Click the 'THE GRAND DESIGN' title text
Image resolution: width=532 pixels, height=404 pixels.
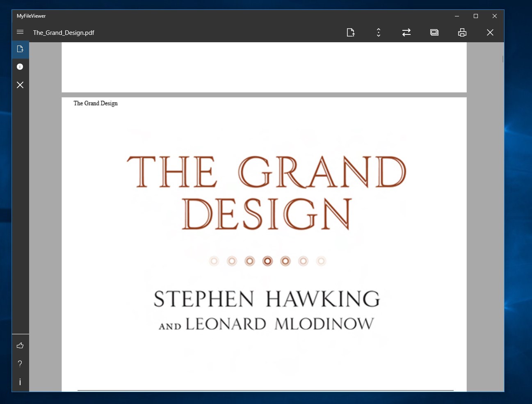(267, 192)
